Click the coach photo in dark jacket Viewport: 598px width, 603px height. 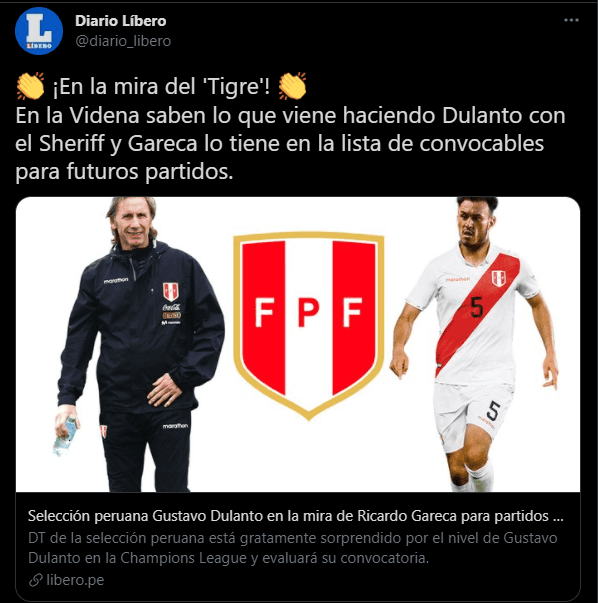coord(140,344)
